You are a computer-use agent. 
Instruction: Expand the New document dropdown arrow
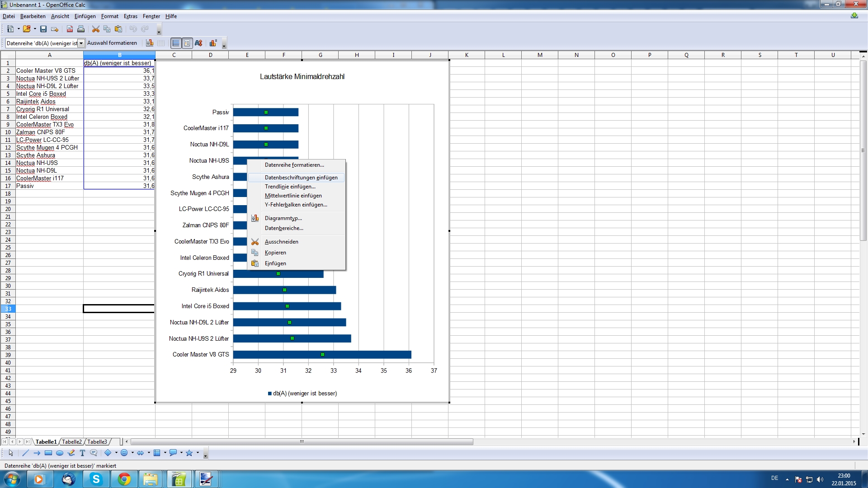pos(19,29)
